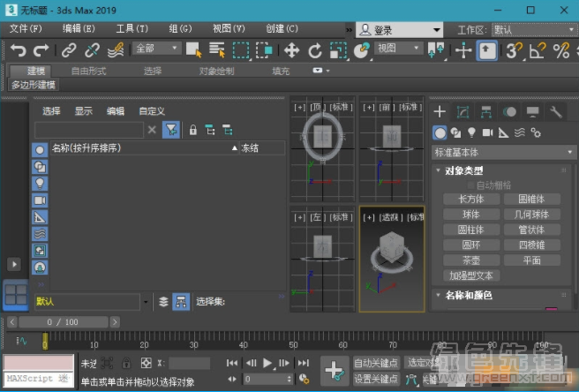Expand the ribbon display options arrow
This screenshot has width=579, height=392.
coord(328,71)
